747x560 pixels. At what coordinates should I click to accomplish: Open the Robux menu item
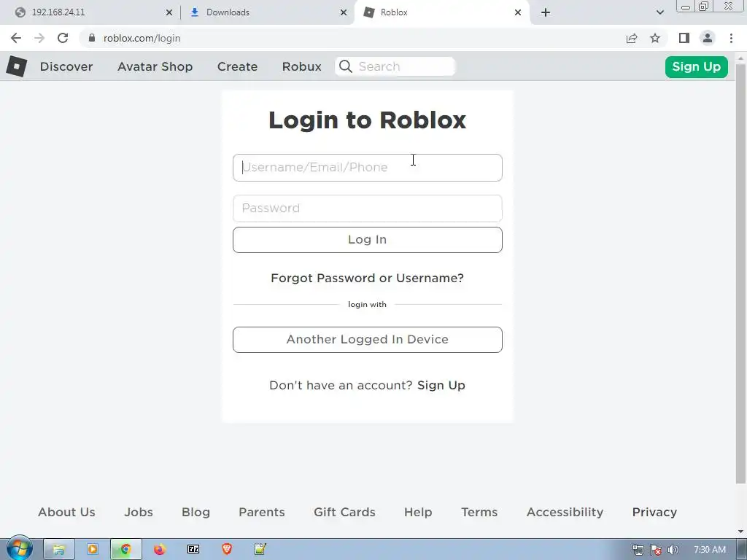(301, 66)
